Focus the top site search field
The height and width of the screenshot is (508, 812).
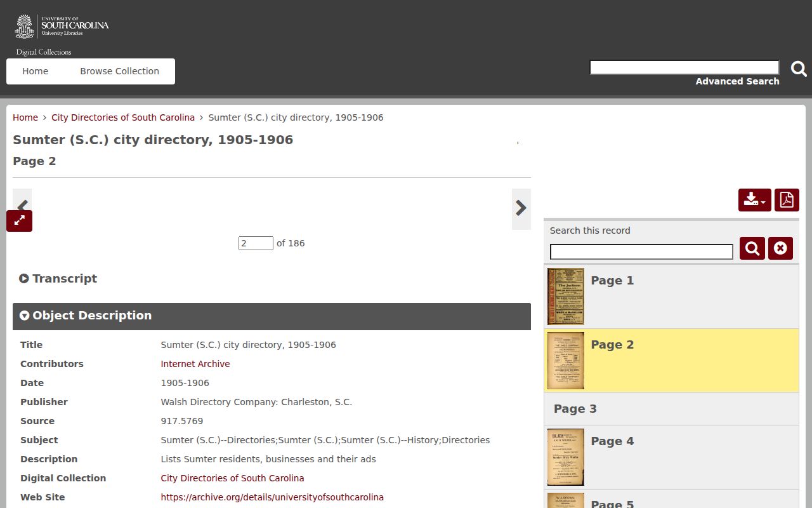(684, 67)
